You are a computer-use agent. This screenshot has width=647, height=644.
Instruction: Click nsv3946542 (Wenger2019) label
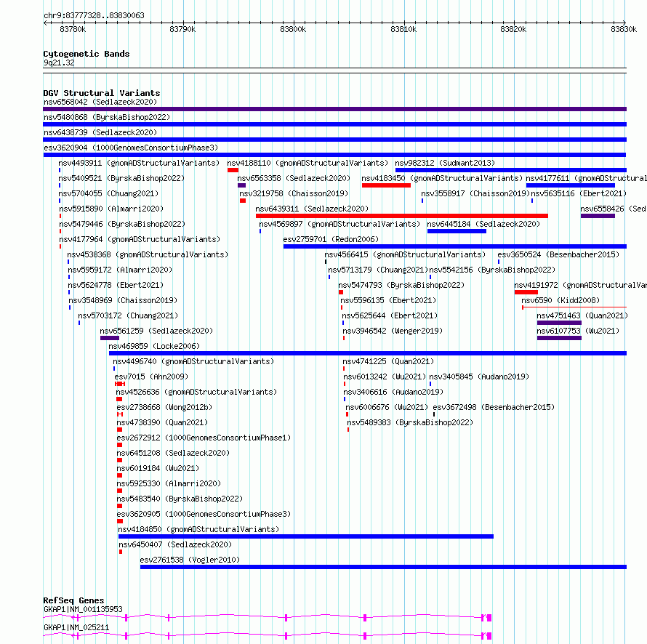pyautogui.click(x=393, y=331)
